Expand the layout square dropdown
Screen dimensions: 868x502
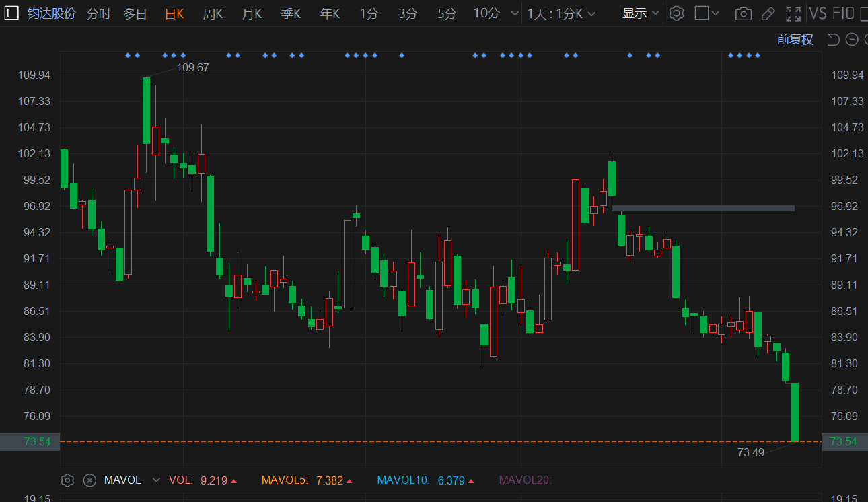point(707,13)
